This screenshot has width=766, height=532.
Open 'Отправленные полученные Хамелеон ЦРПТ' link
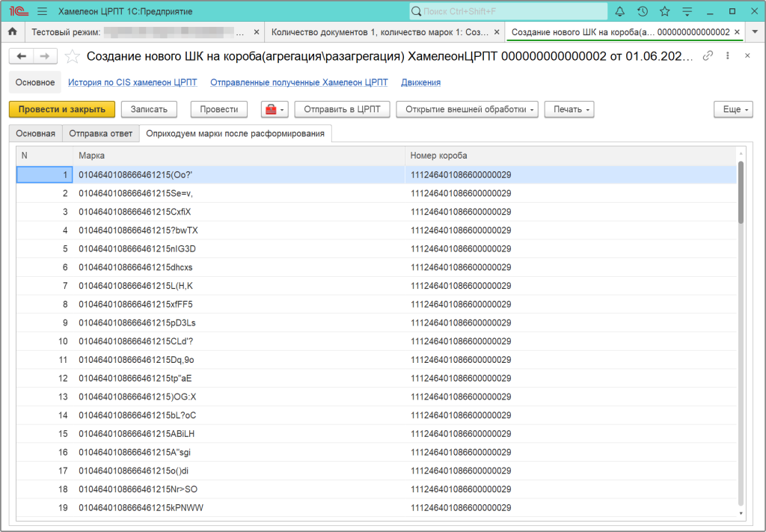coord(299,82)
